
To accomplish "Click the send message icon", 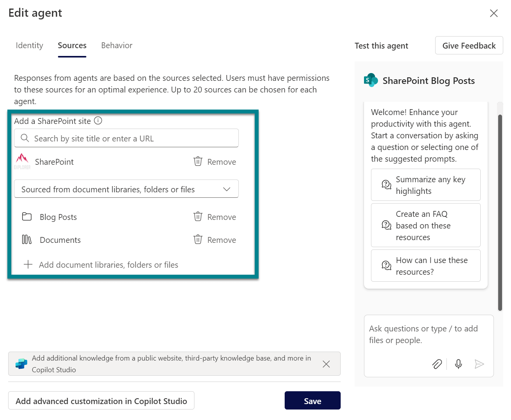I will pos(479,364).
